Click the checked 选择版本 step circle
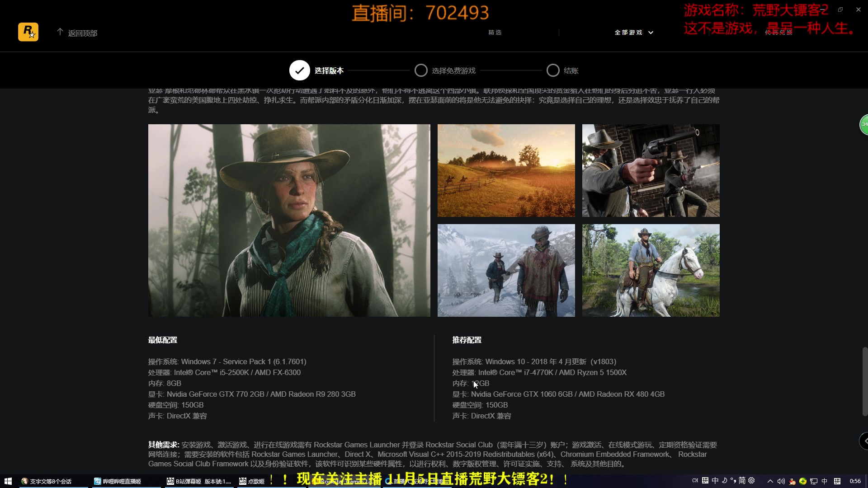 click(299, 70)
